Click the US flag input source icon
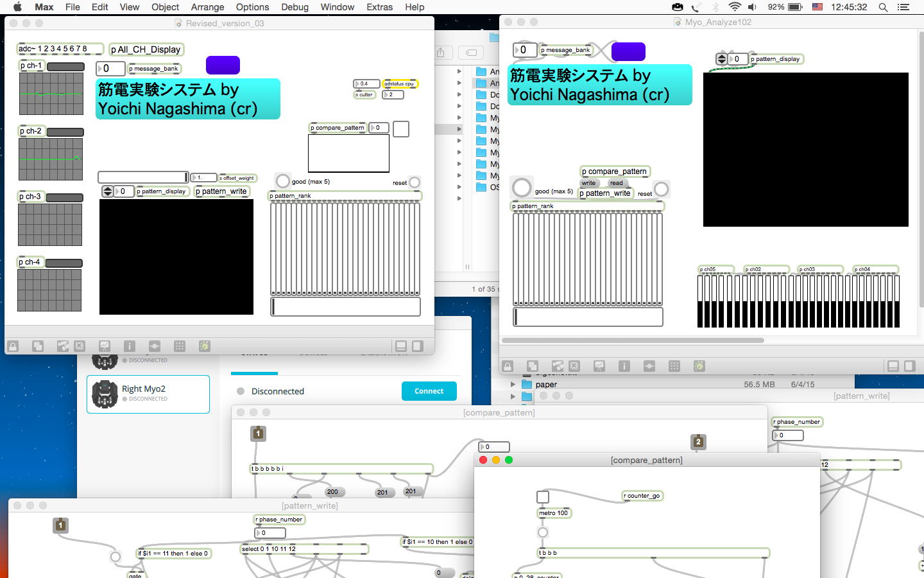924x578 pixels. 817,7
